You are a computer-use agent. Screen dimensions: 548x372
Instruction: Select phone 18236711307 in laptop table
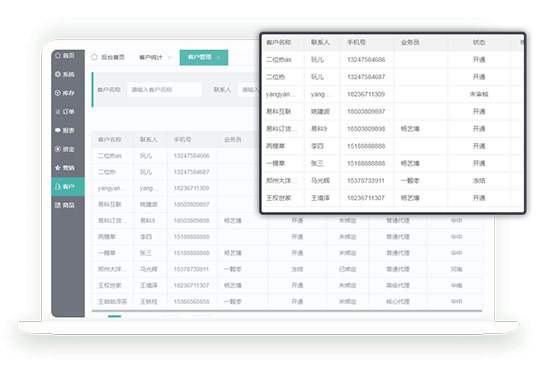click(192, 285)
